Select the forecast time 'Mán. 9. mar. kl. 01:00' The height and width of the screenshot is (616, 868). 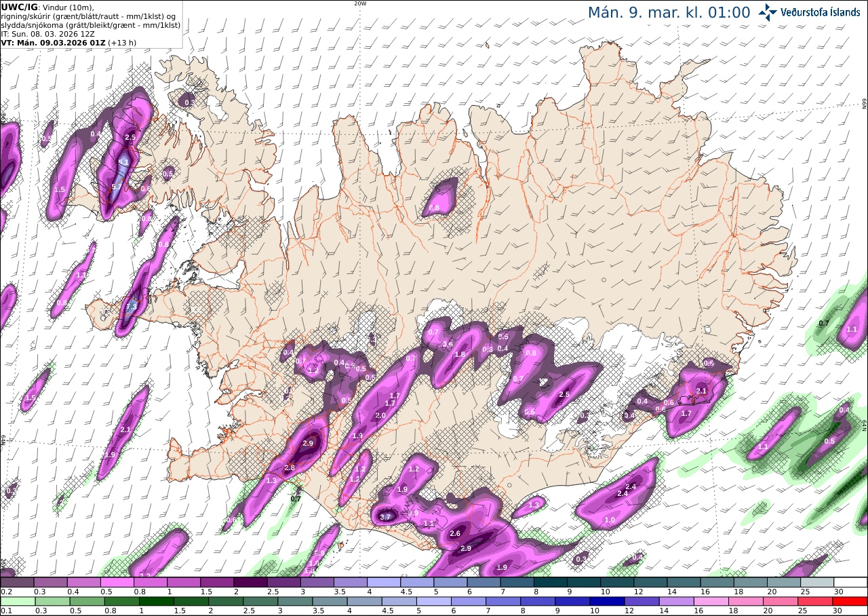[x=669, y=12]
